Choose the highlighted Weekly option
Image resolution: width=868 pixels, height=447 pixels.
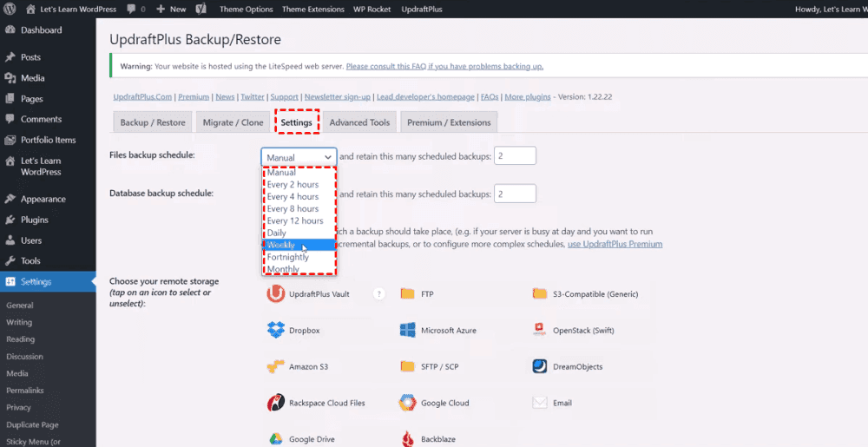coord(299,245)
